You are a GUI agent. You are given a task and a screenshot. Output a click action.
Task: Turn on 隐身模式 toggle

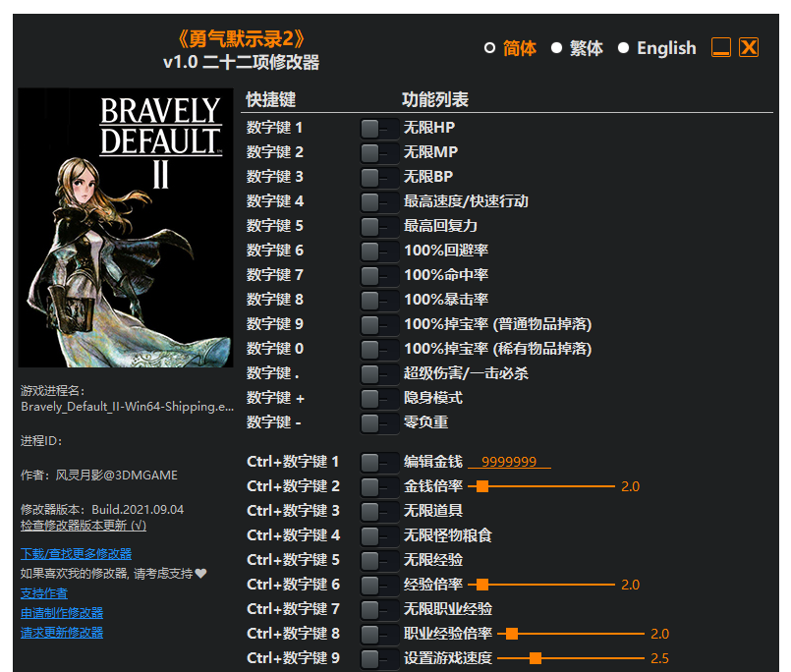[x=379, y=399]
